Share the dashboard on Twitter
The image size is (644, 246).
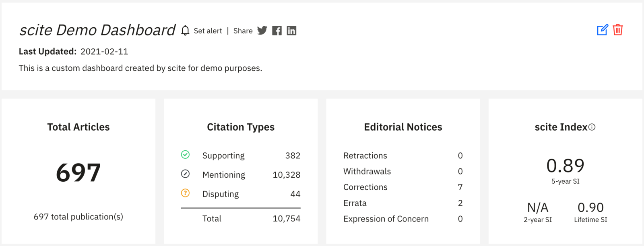coord(262,30)
